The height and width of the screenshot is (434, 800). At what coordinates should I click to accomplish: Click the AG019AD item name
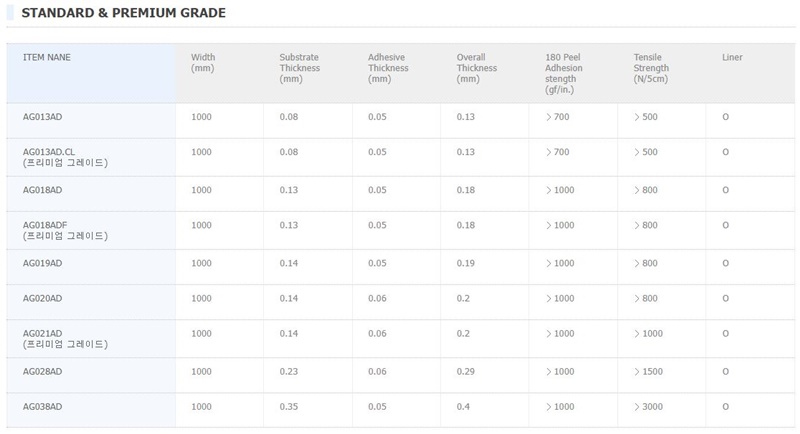point(43,263)
